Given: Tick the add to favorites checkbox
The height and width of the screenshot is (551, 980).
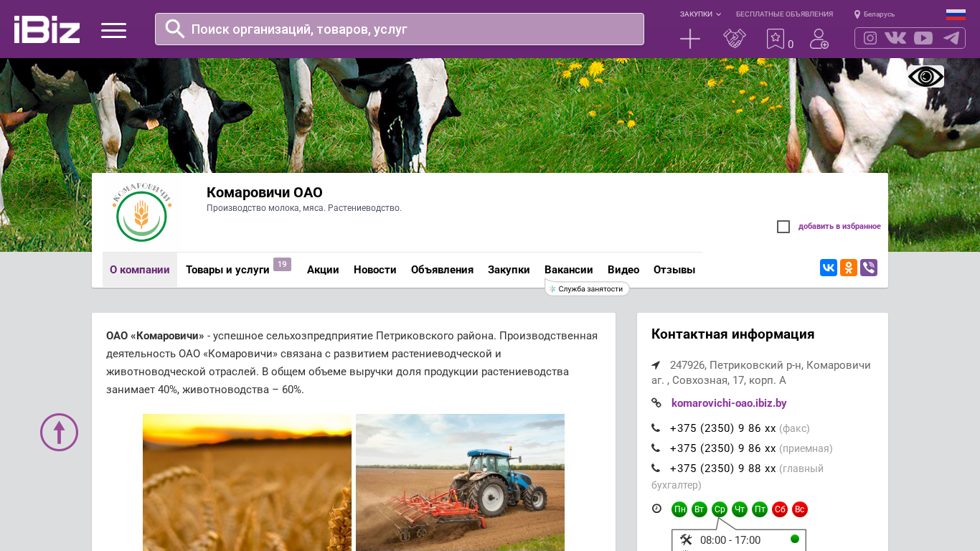Looking at the screenshot, I should [783, 227].
